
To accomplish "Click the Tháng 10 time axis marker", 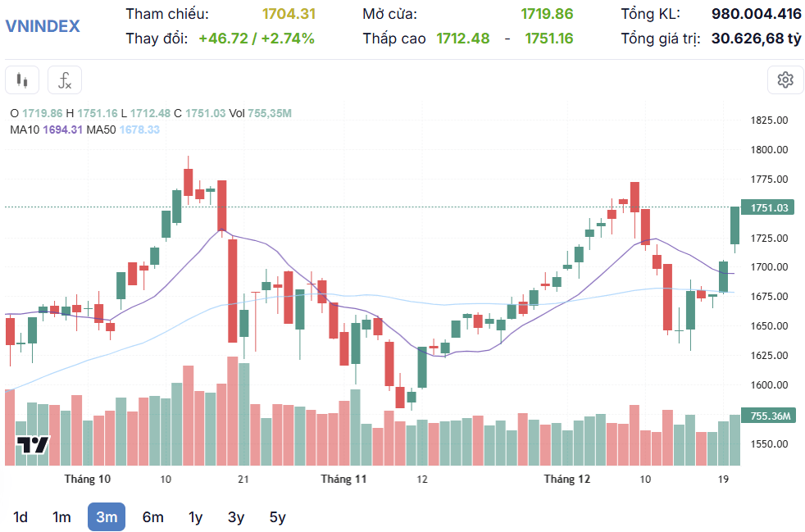I will 87,479.
